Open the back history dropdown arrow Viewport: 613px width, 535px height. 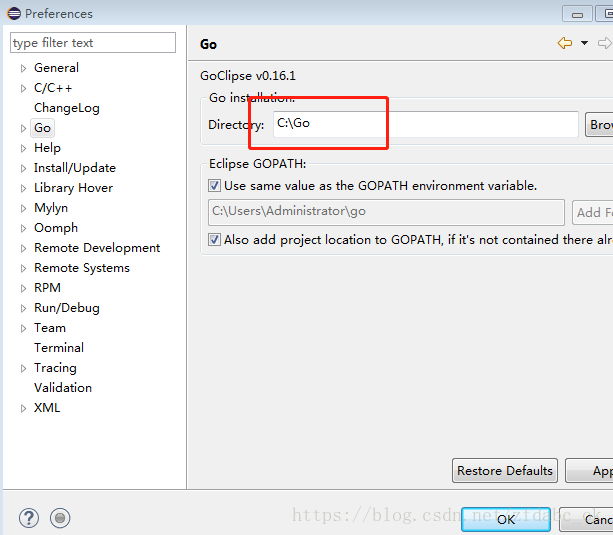(584, 43)
